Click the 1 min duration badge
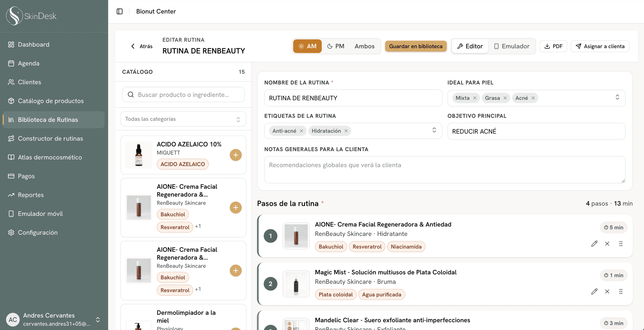 [x=613, y=275]
